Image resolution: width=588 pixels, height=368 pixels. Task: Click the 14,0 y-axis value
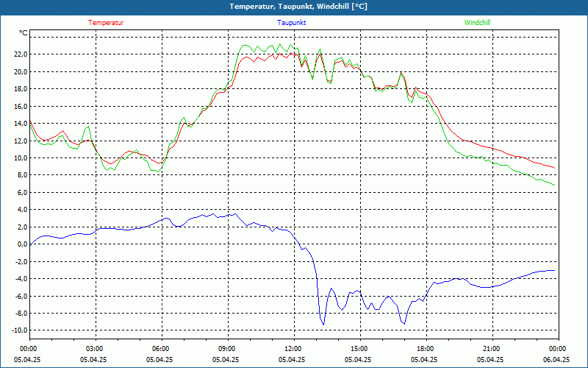click(x=21, y=124)
